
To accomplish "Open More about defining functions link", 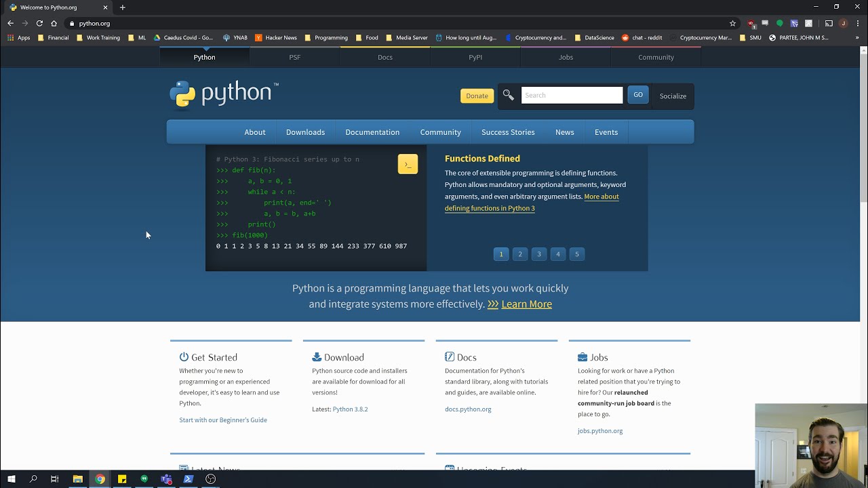I will click(532, 202).
